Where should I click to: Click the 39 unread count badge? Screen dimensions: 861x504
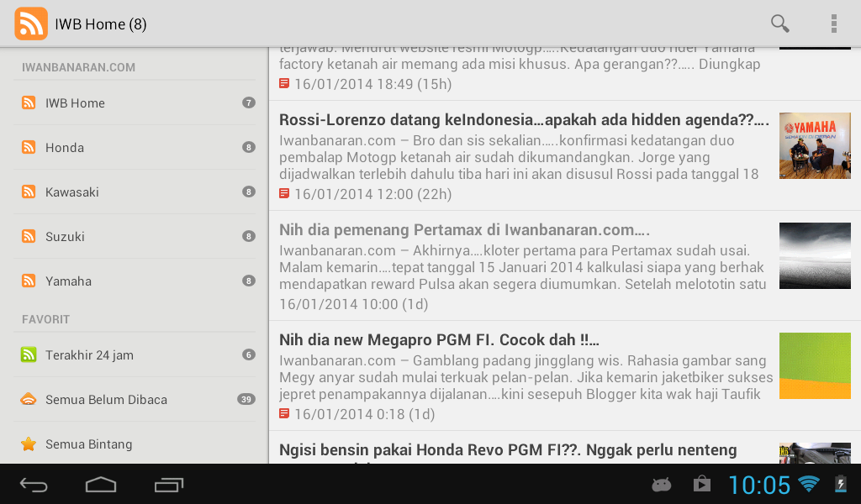coord(246,399)
